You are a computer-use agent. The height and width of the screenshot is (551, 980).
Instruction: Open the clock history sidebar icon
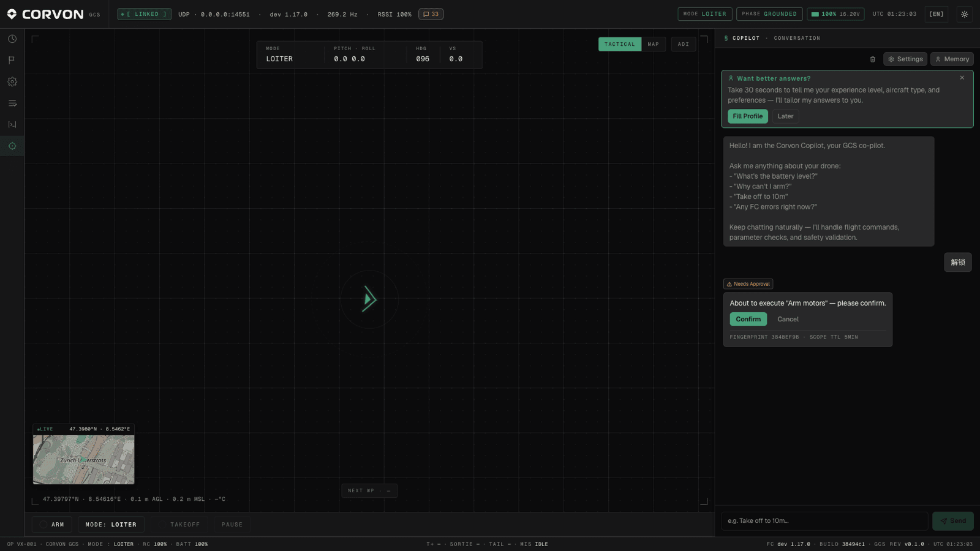[12, 39]
